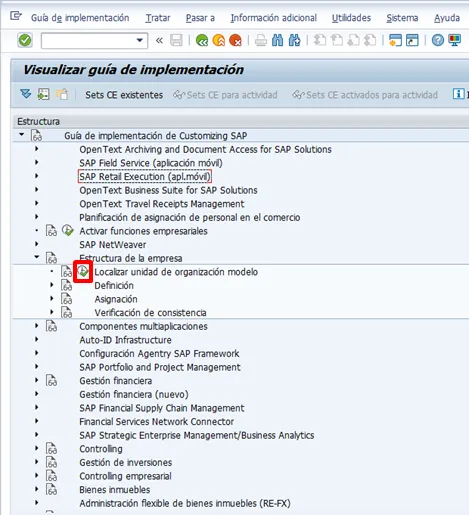469x515 pixels.
Task: Expand the Definición subnode
Action: [52, 285]
